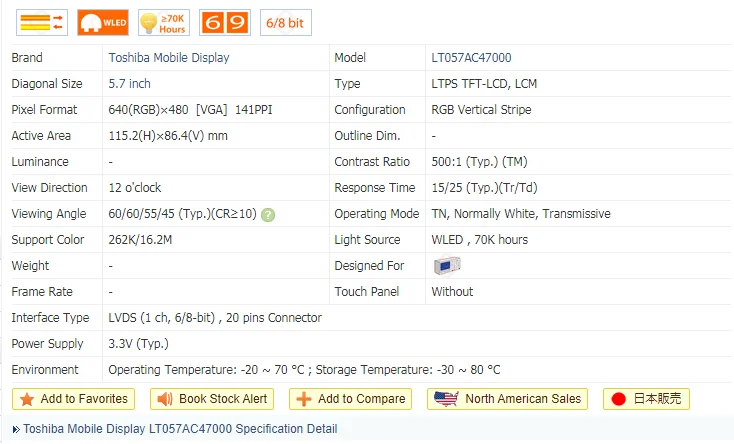The height and width of the screenshot is (444, 734).
Task: Click the Operating Temperature environment value
Action: pos(304,370)
